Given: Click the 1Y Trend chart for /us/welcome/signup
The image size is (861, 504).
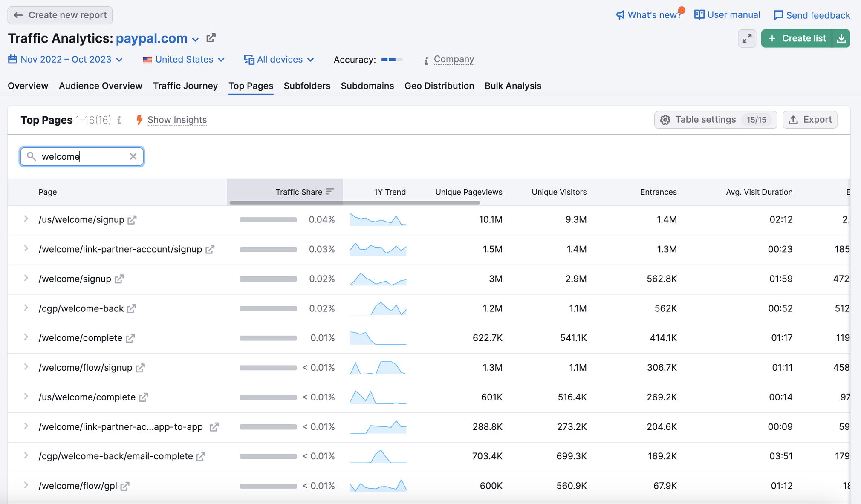Looking at the screenshot, I should (x=378, y=219).
